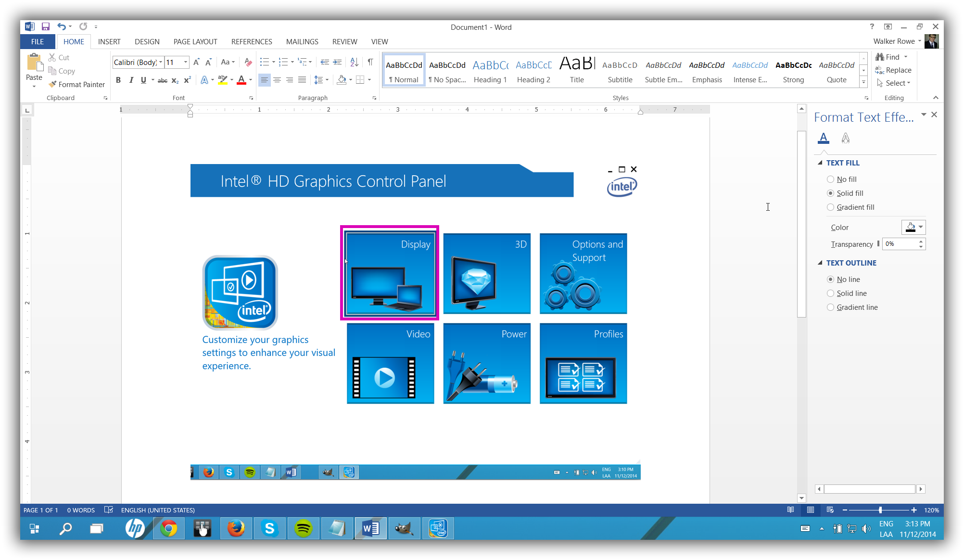The image size is (964, 560).
Task: Select No line radio button
Action: [x=830, y=279]
